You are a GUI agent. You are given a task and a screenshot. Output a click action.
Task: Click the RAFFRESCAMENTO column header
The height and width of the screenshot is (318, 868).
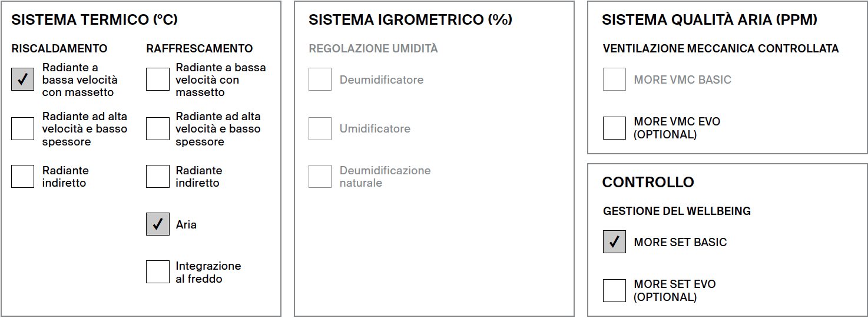[x=200, y=48]
